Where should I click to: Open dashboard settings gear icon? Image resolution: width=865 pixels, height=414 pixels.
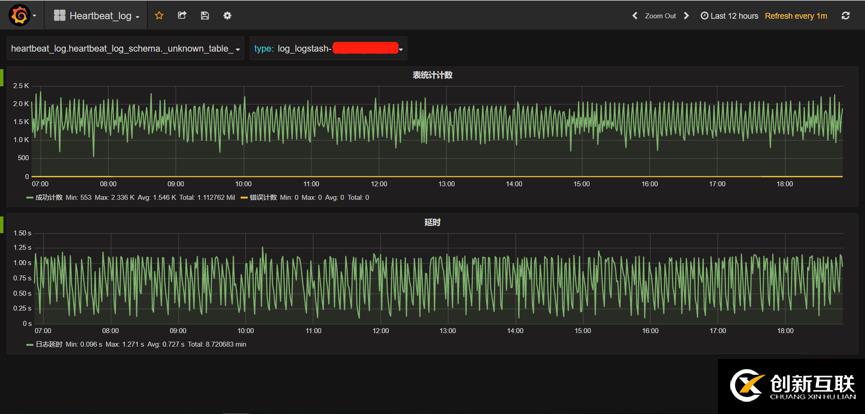click(x=227, y=16)
